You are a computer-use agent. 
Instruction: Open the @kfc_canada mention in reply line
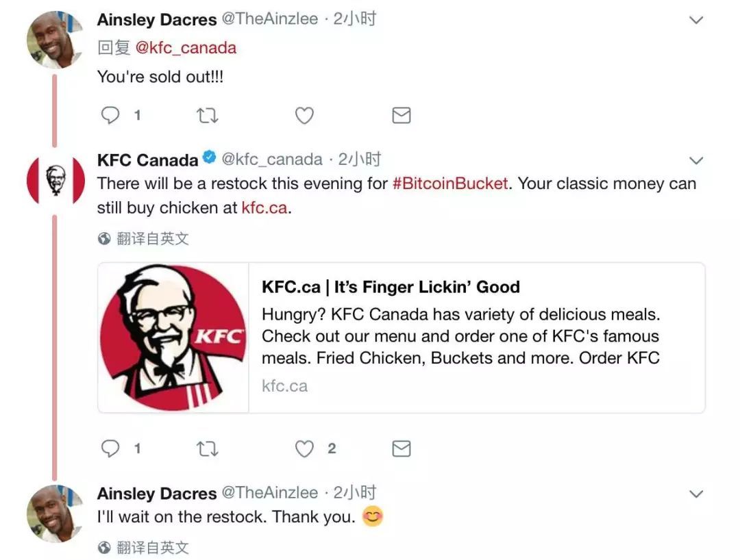185,48
